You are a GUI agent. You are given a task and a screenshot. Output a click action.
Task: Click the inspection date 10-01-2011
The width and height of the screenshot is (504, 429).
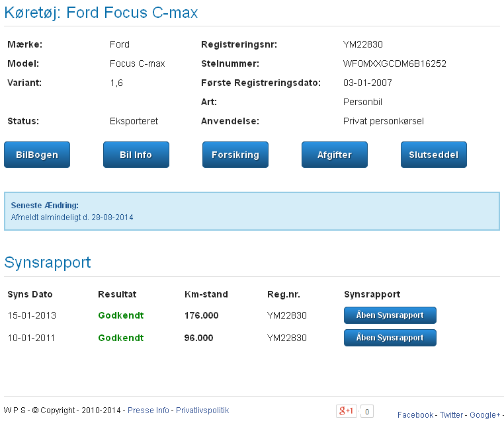[x=31, y=338]
